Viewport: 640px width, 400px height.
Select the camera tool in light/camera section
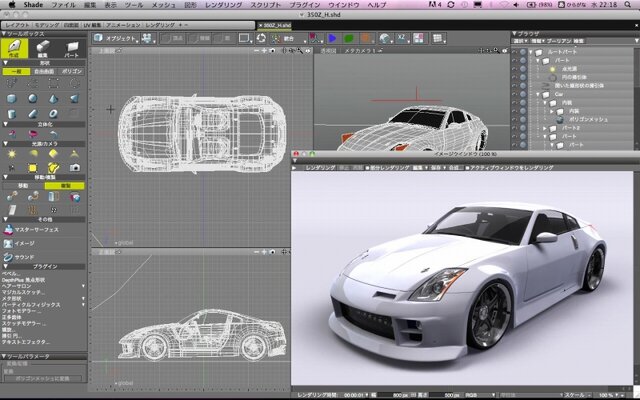tap(75, 167)
